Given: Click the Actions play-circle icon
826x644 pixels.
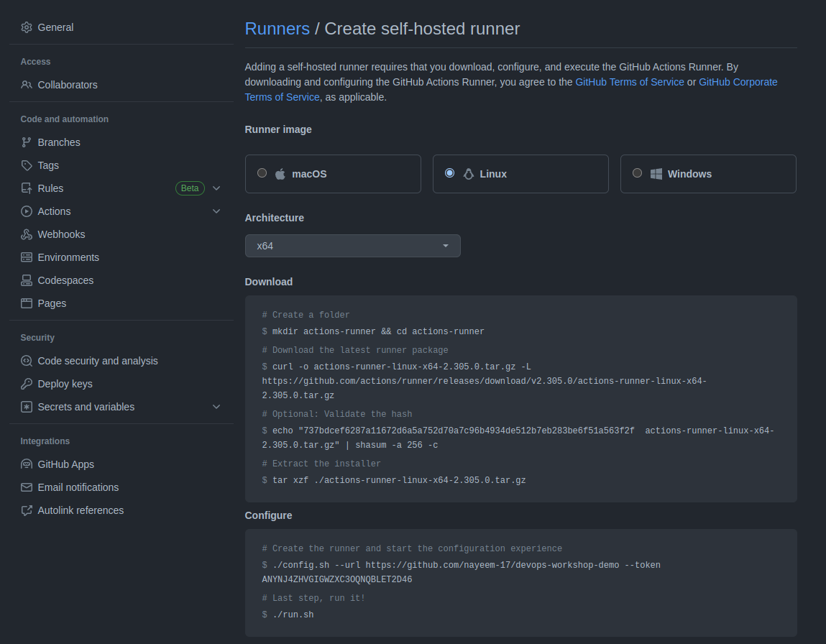Looking at the screenshot, I should 27,211.
